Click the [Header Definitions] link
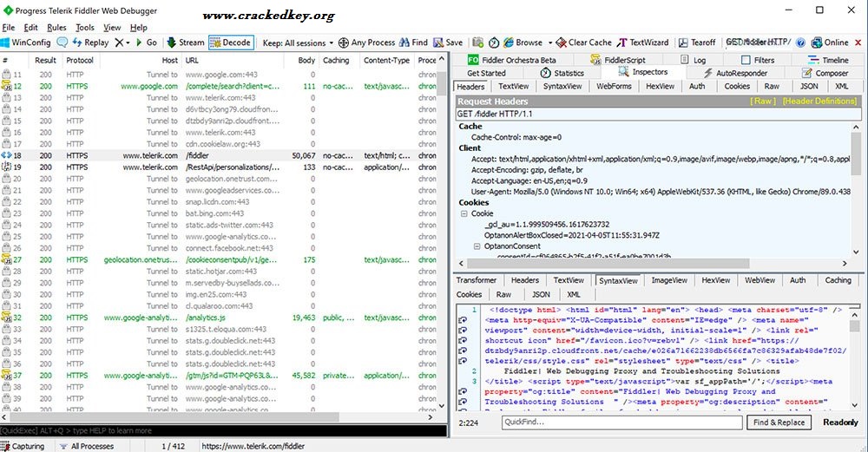Screen dimensions: 868x452 point(819,102)
